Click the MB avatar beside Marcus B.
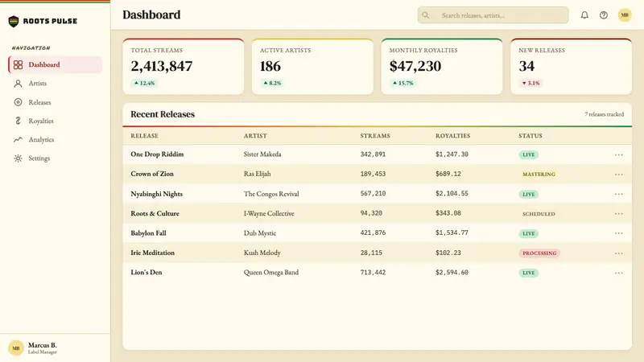 [x=15, y=348]
